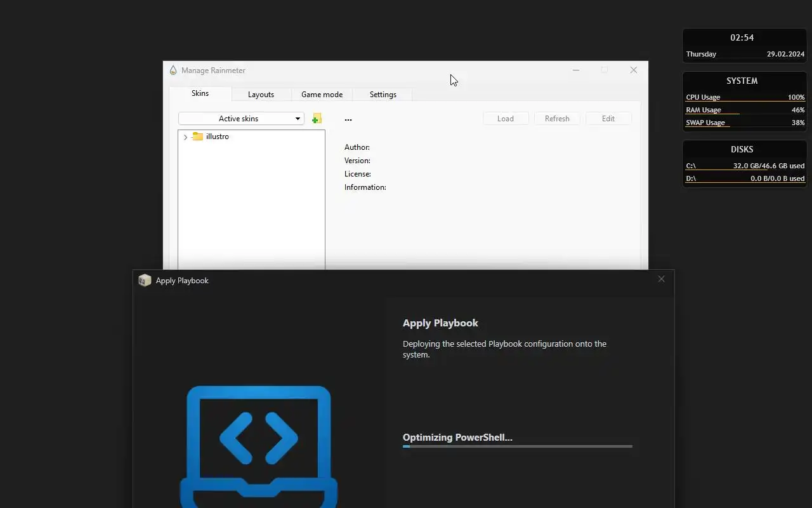Switch to the Skins tab

pyautogui.click(x=200, y=93)
